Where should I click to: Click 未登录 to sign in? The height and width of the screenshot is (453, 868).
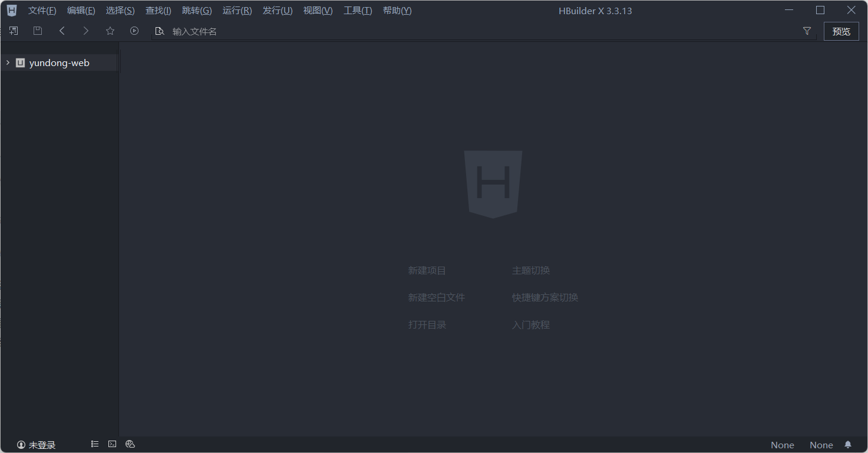point(35,444)
